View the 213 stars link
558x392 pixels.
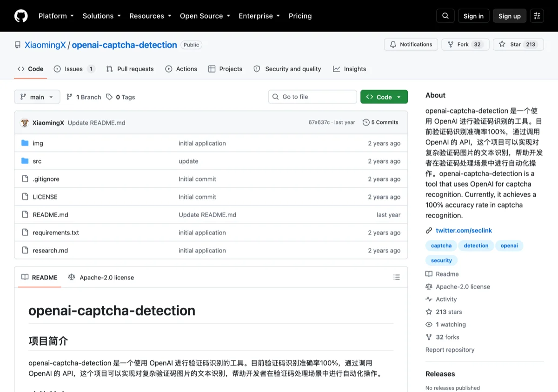[x=444, y=312]
